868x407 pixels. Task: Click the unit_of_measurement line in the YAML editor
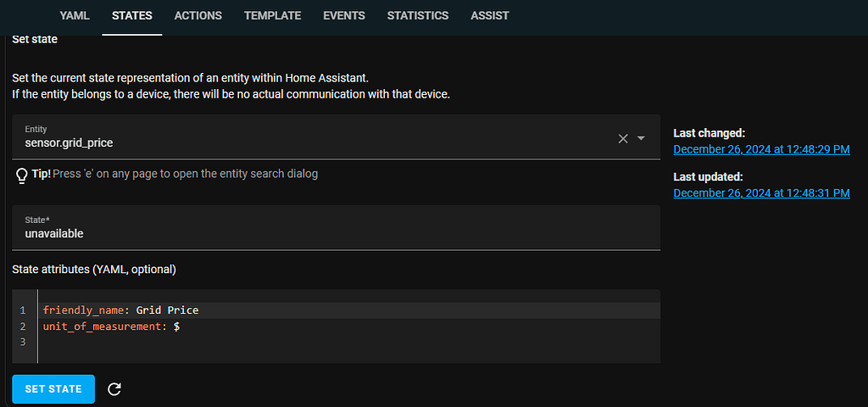click(102, 326)
